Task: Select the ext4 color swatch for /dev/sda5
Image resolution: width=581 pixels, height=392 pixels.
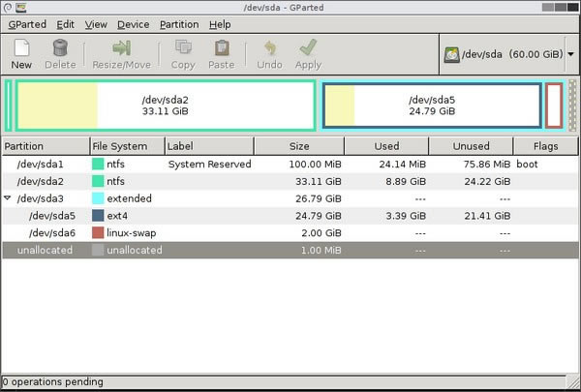Action: [x=98, y=216]
